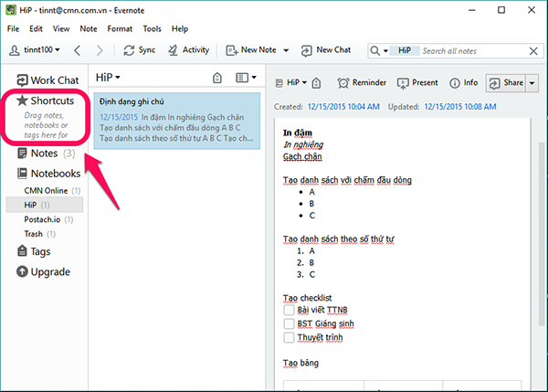Check the 'Thuyết trình' checkbox
548x392 pixels.
[x=289, y=337]
